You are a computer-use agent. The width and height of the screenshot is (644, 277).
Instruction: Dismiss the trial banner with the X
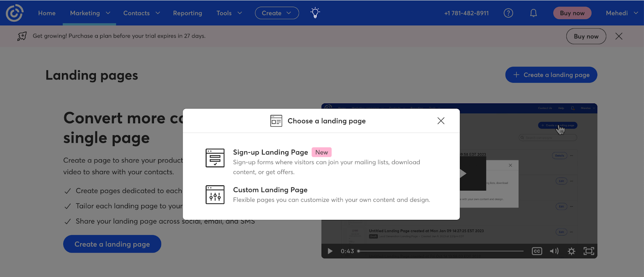[619, 36]
